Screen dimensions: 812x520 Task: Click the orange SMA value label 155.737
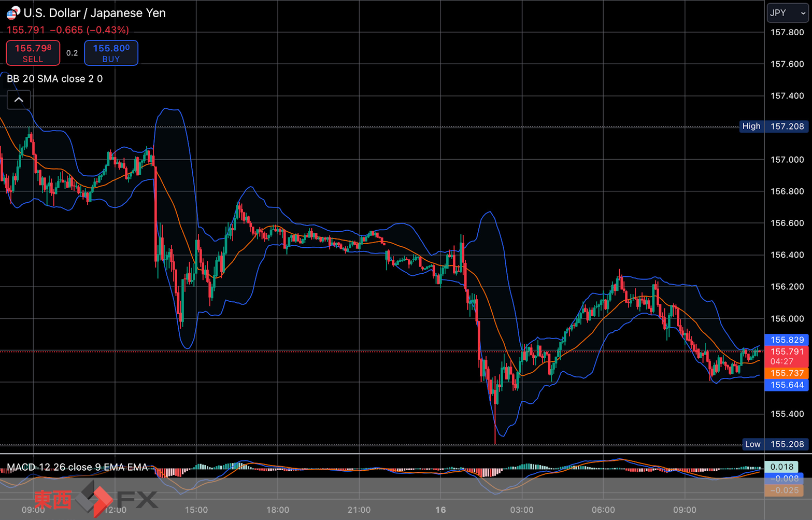[x=787, y=373]
